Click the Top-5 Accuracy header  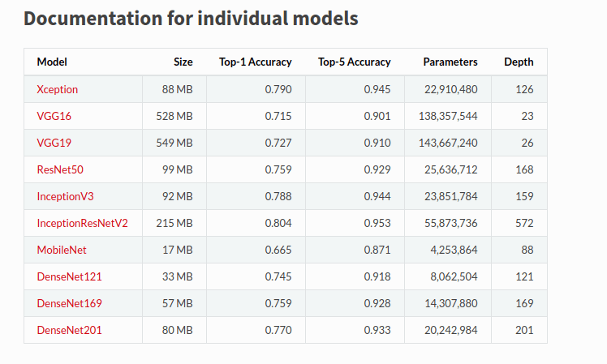(354, 62)
